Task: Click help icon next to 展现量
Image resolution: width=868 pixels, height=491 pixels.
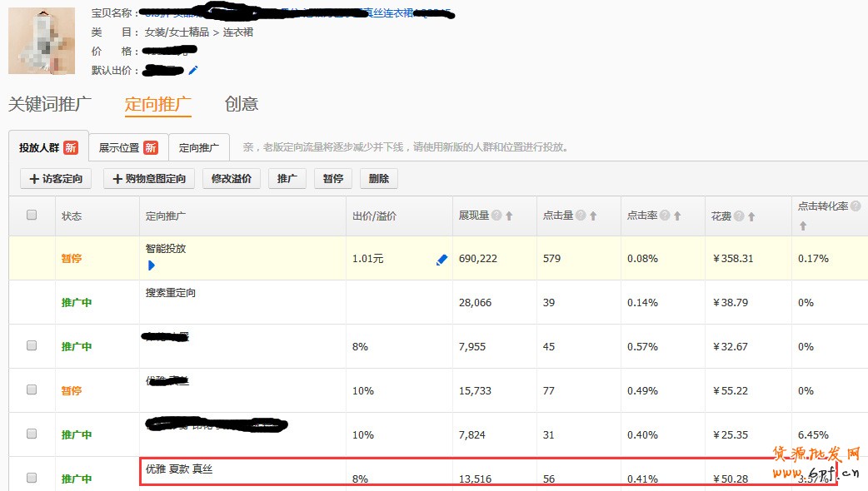Action: (496, 216)
